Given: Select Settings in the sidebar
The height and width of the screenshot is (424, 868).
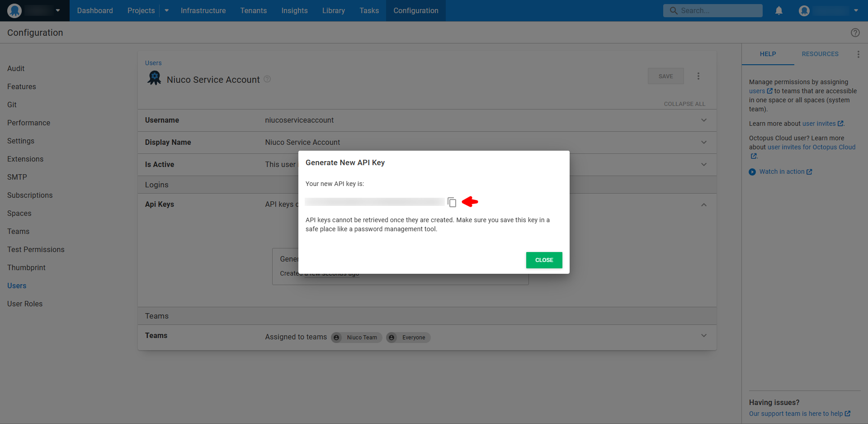Looking at the screenshot, I should point(21,141).
